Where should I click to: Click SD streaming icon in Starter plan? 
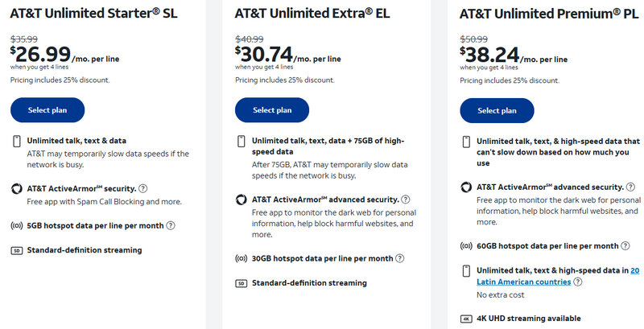15,250
